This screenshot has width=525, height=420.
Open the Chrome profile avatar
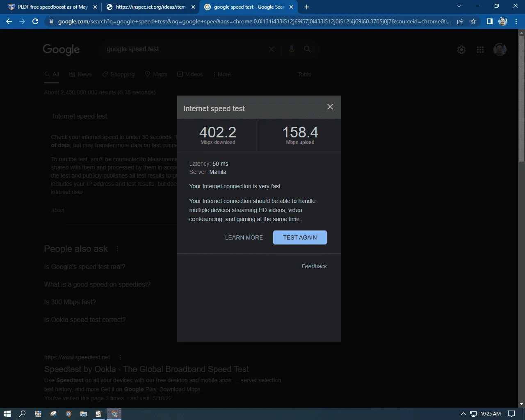click(x=503, y=21)
